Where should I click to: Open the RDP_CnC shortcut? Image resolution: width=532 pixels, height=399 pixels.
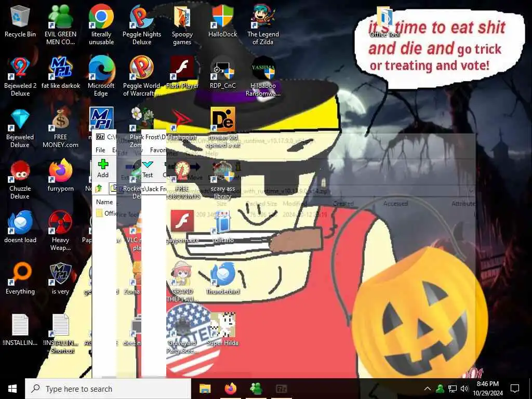(x=222, y=73)
